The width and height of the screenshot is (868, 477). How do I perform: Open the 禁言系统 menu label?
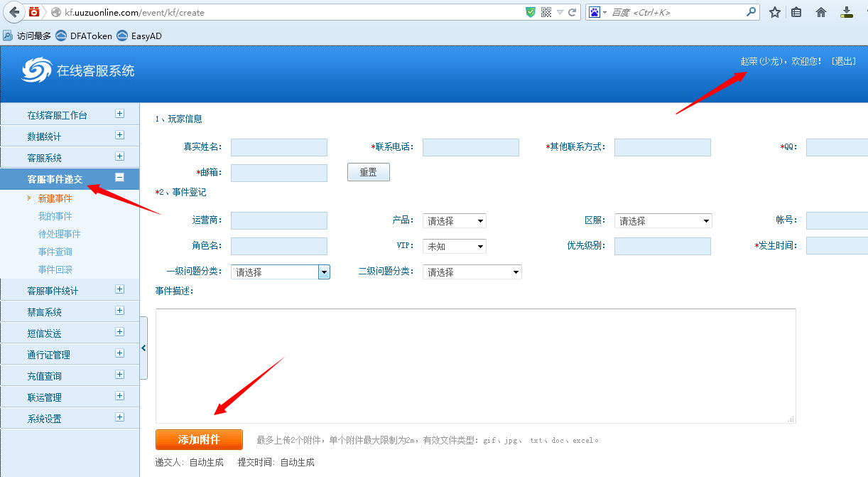tap(44, 312)
